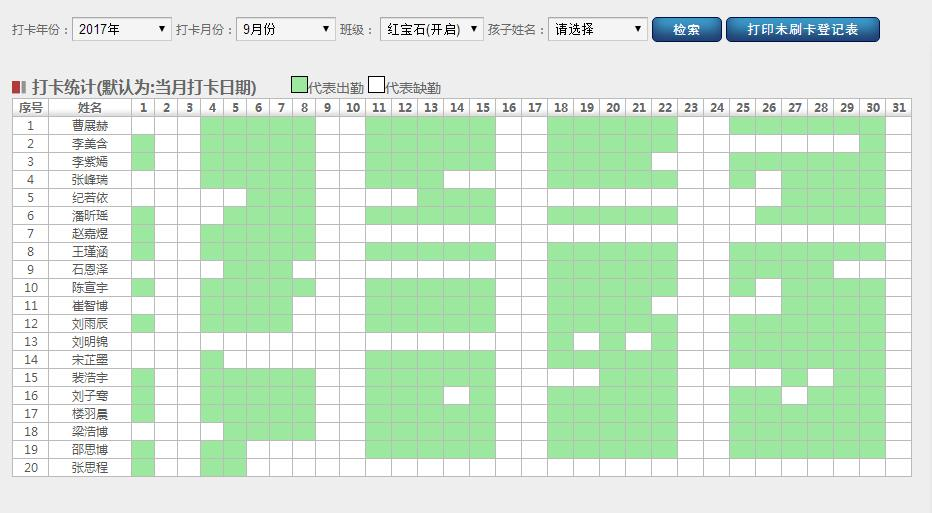Image resolution: width=932 pixels, height=513 pixels.
Task: Select the name 李美含 in row 2
Action: click(x=90, y=144)
